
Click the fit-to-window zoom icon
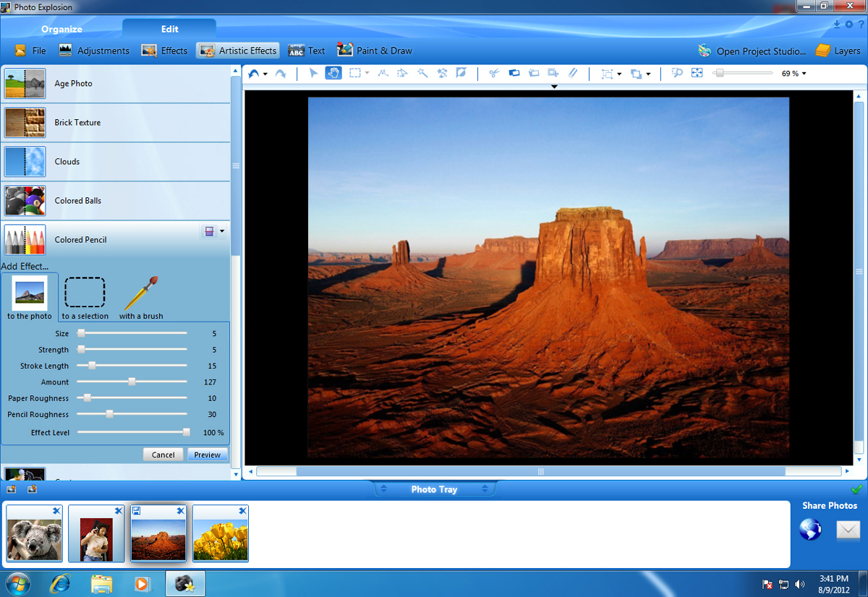pyautogui.click(x=697, y=73)
